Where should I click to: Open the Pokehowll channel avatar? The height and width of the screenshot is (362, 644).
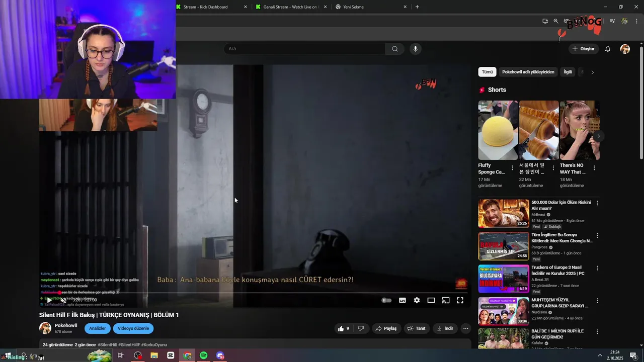tap(45, 328)
